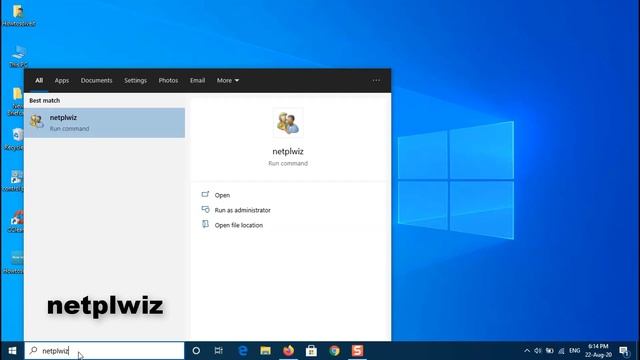Open the clock showing 6:14 PM
Screen dimensions: 640x360
[598, 351]
